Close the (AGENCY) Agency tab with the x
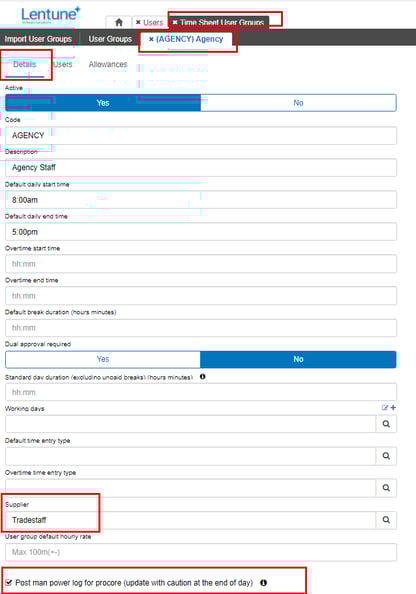The height and width of the screenshot is (594, 416). click(151, 39)
